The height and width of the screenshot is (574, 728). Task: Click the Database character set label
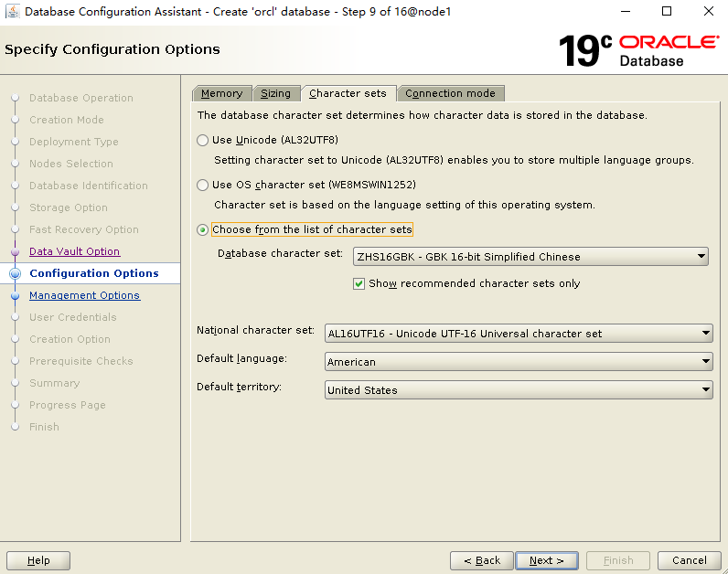(281, 253)
